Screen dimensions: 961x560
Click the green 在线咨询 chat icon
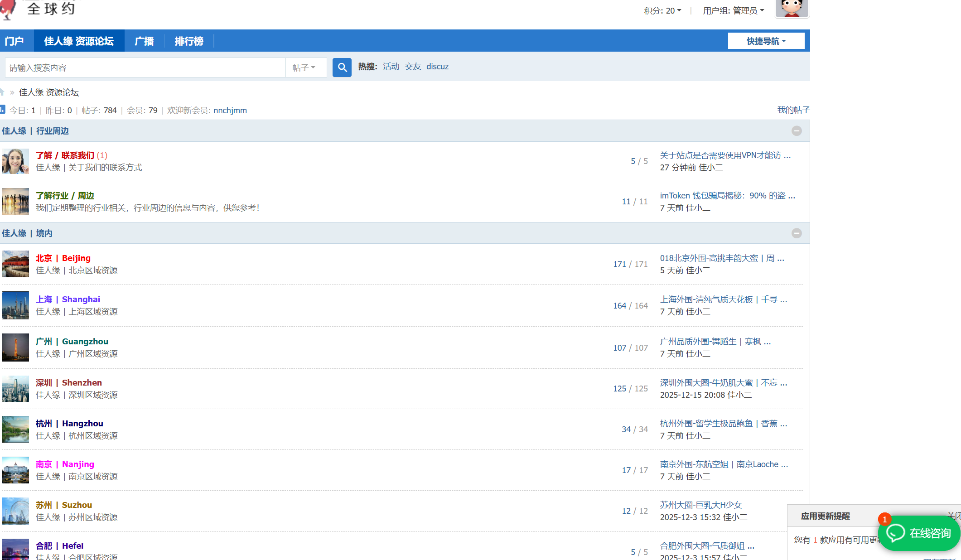(896, 533)
